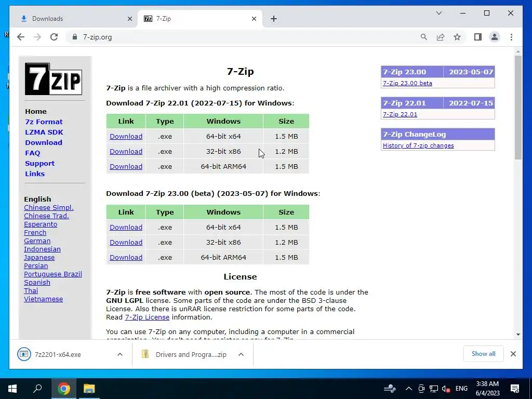The width and height of the screenshot is (532, 399).
Task: Switch language to Indonesian
Action: coord(42,249)
